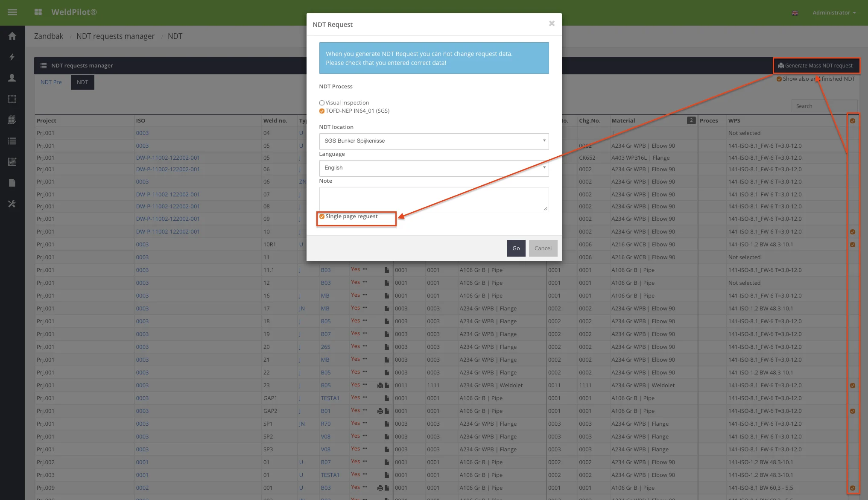Open NDT location dropdown

[x=433, y=141]
